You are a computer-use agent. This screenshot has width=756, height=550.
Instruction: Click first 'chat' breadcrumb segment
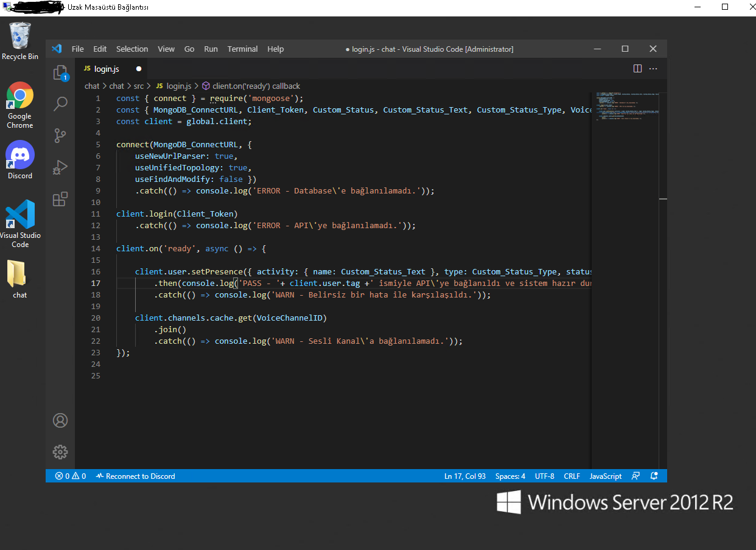(x=92, y=86)
